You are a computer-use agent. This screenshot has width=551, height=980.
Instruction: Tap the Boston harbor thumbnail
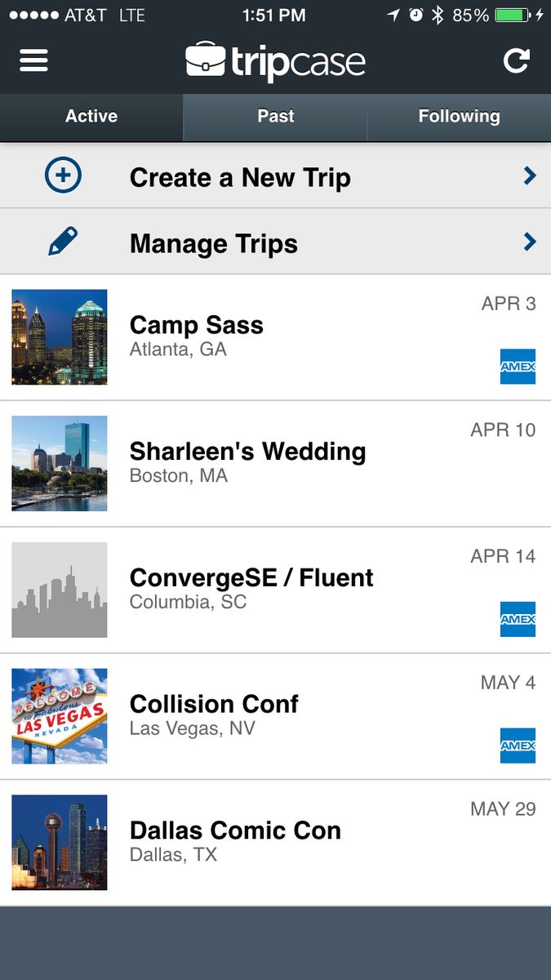[x=60, y=463]
